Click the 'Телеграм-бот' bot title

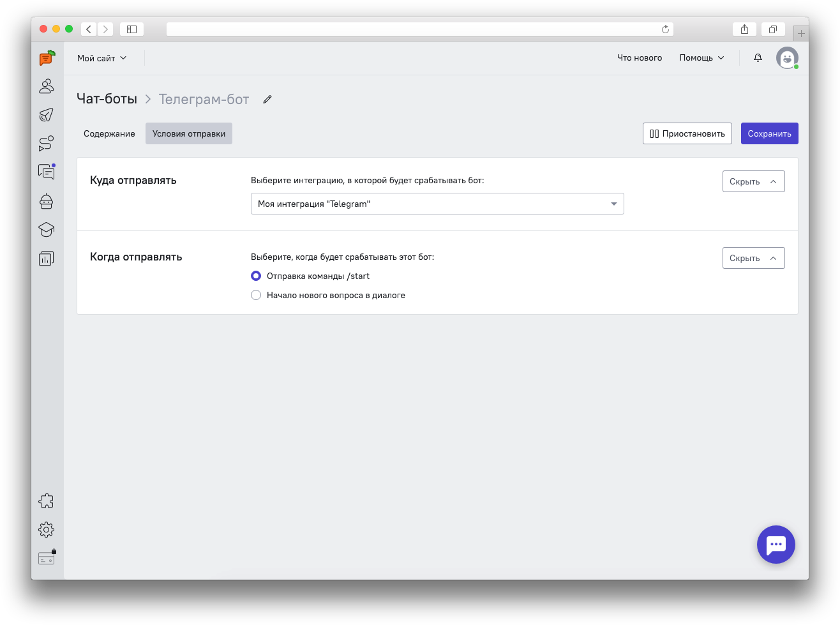pyautogui.click(x=204, y=99)
